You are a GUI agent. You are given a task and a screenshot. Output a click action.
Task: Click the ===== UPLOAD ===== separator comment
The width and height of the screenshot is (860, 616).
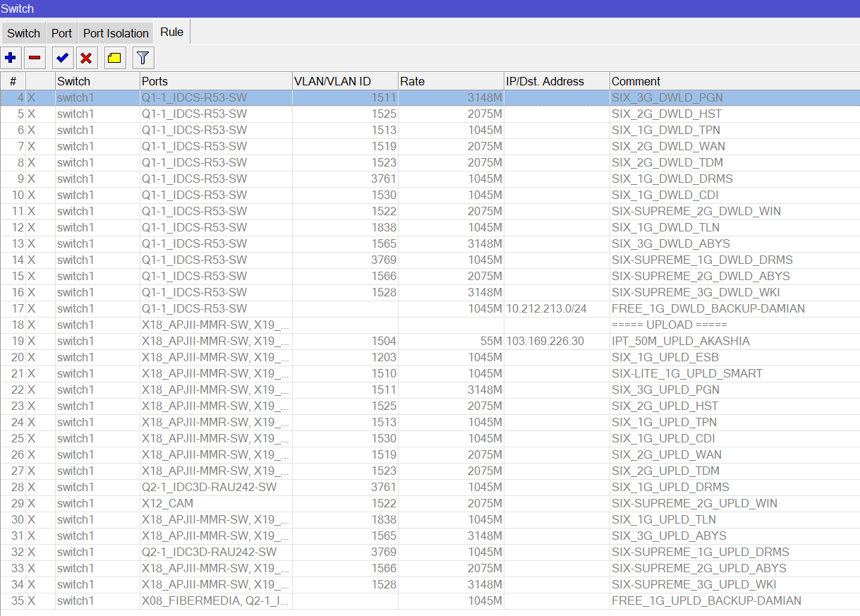(669, 325)
